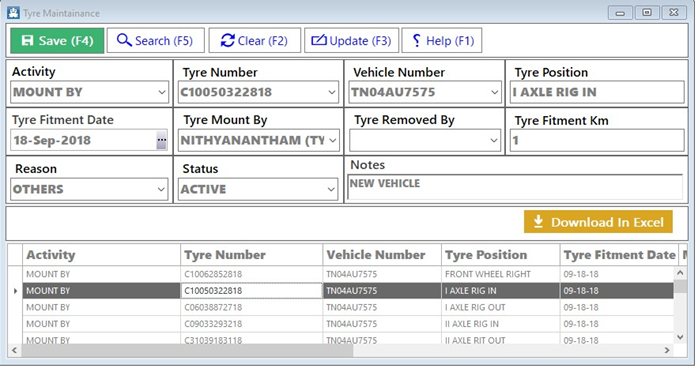Click the Tyre Maintainance app icon in title bar
The image size is (698, 372).
coord(13,13)
